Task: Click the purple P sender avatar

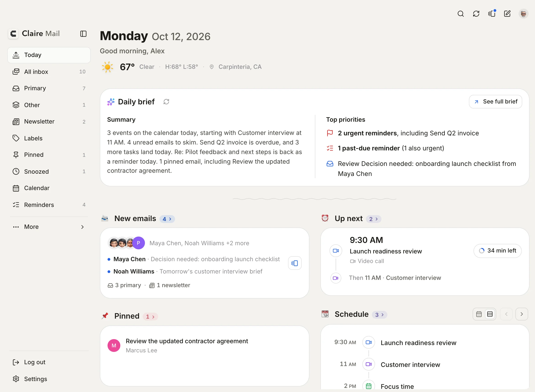Action: pyautogui.click(x=139, y=243)
